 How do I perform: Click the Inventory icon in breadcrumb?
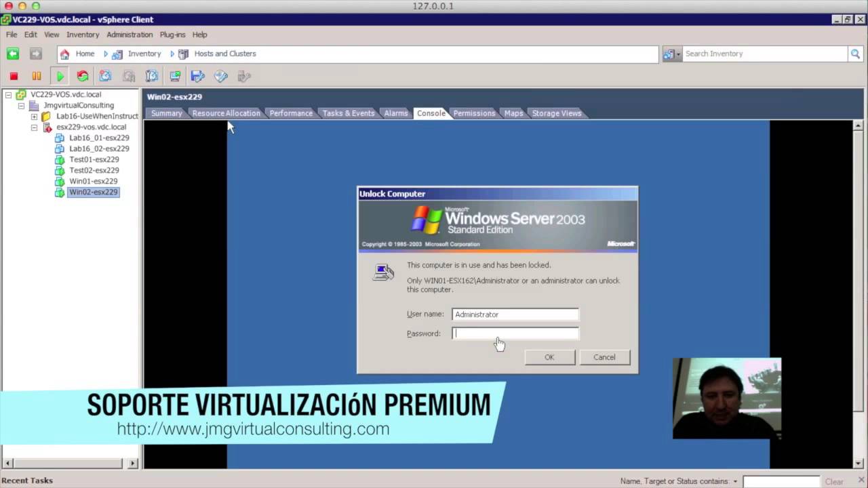pos(117,54)
